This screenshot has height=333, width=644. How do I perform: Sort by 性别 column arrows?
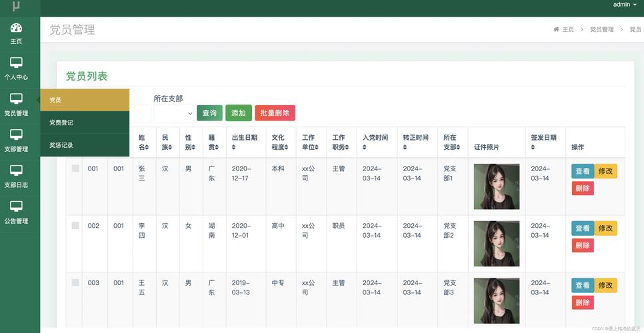[x=193, y=147]
